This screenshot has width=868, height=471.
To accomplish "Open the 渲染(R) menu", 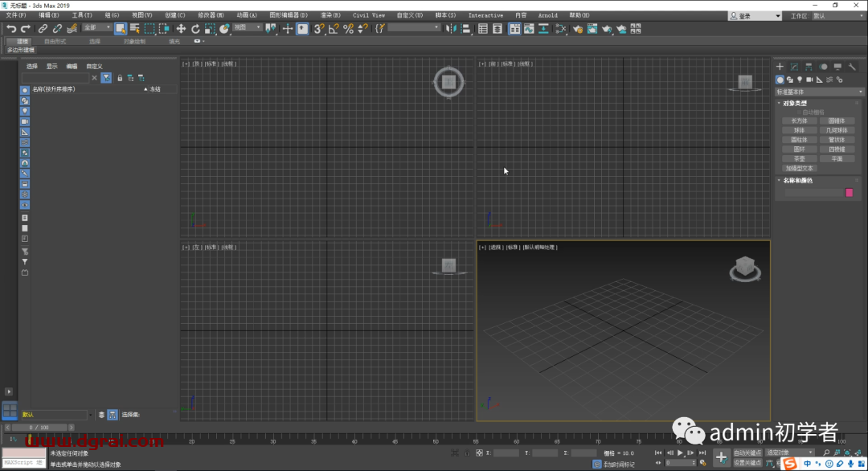I will 330,15.
